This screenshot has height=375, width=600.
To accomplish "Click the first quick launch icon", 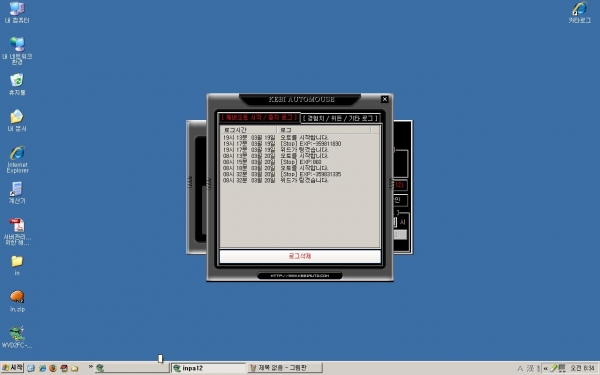I will pyautogui.click(x=31, y=368).
